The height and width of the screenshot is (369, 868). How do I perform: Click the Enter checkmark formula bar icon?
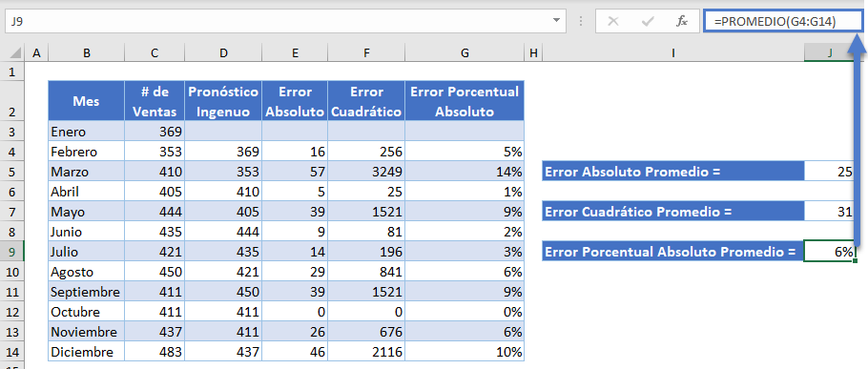point(647,22)
